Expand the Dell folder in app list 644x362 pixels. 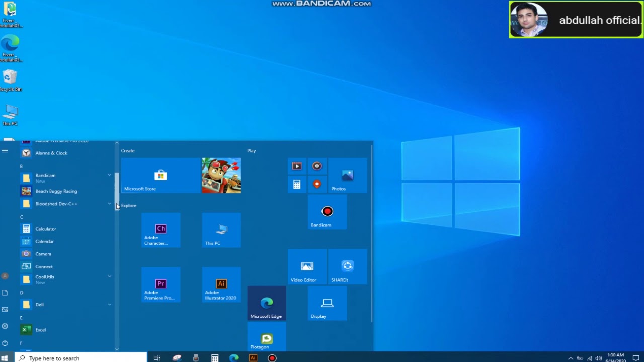point(109,304)
